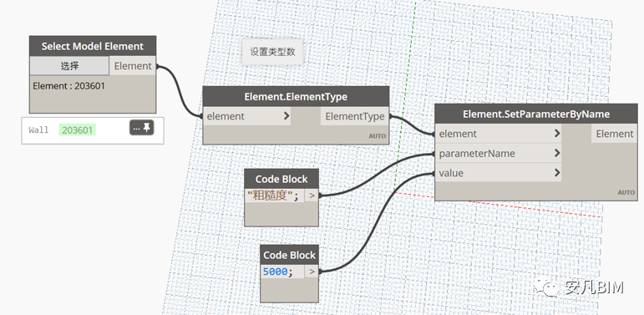Select the Select Model Element node title
The image size is (644, 315).
[93, 46]
